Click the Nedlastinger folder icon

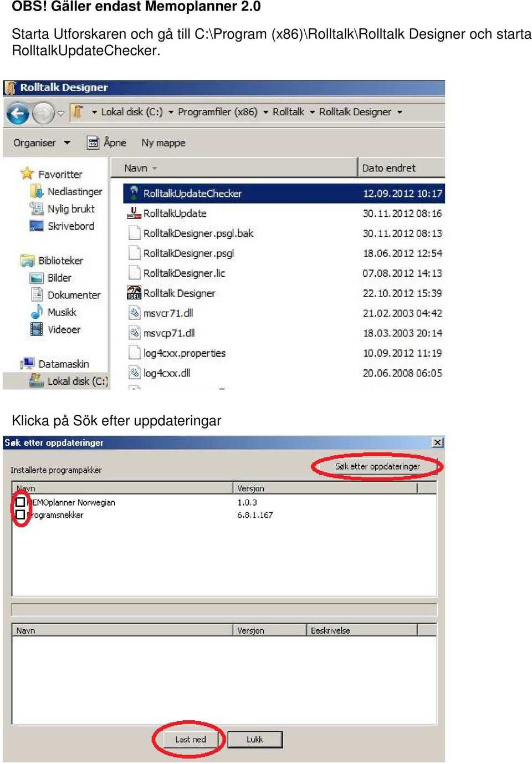[x=37, y=191]
